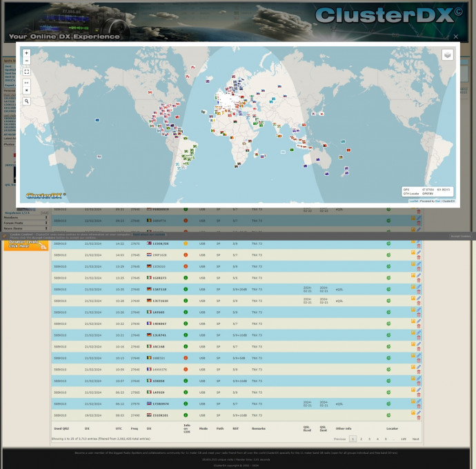
Task: Expand the Forum Posts sidebar section
Action: pyautogui.click(x=26, y=223)
